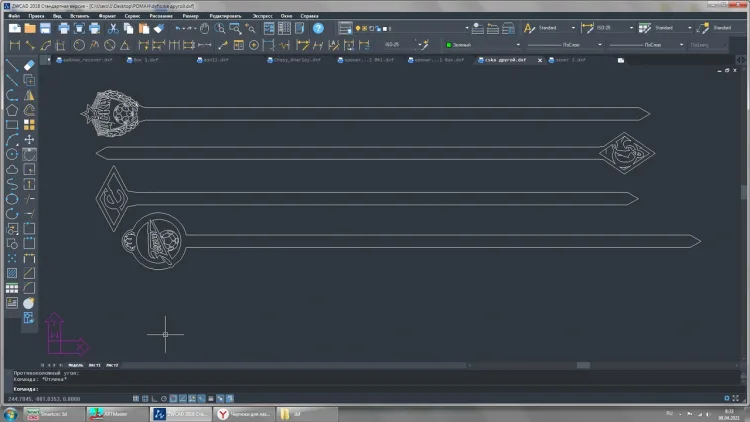Switch to the Лист1 layout tab
The height and width of the screenshot is (422, 750).
pos(94,365)
